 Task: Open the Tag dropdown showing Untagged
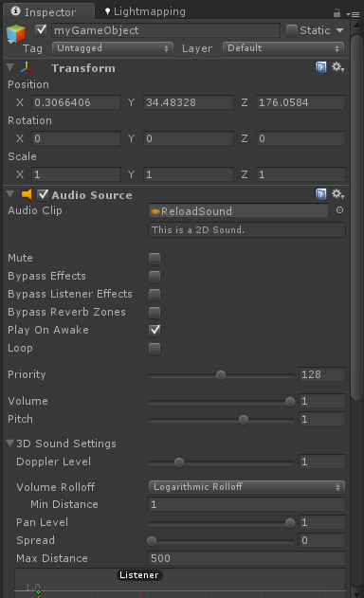113,48
